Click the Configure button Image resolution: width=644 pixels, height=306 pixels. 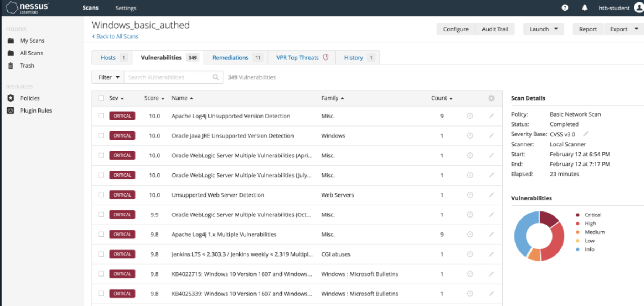pos(455,29)
